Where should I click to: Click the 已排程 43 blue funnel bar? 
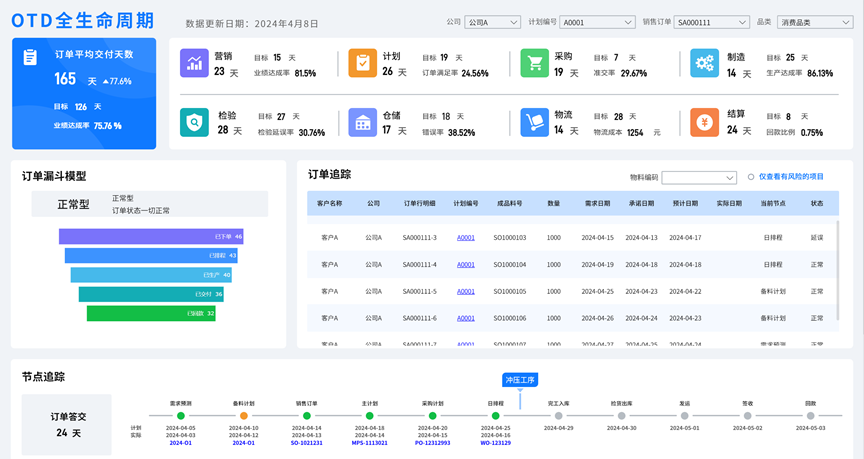[151, 256]
